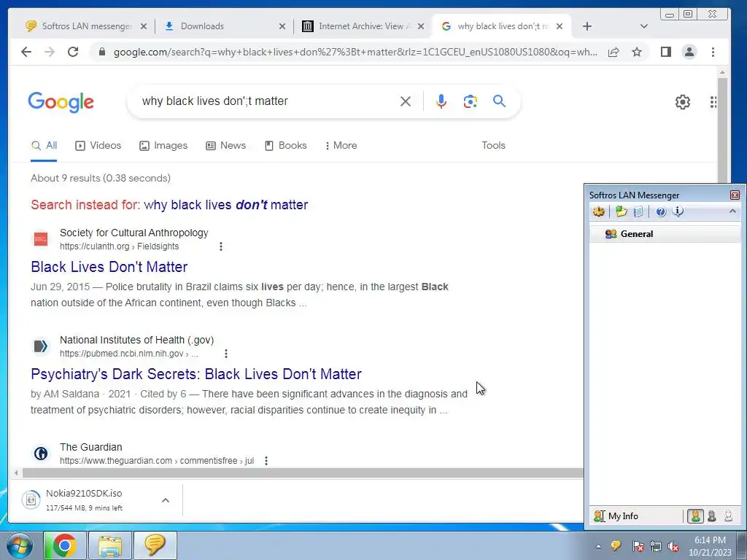Image resolution: width=747 pixels, height=560 pixels.
Task: Set Softros status to Busy (dark user)
Action: [x=712, y=516]
